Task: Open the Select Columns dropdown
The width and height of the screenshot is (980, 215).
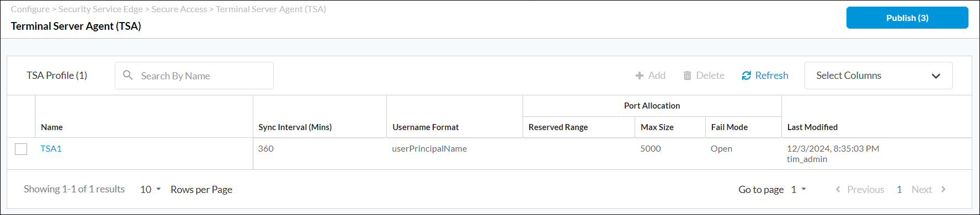Action: point(878,76)
